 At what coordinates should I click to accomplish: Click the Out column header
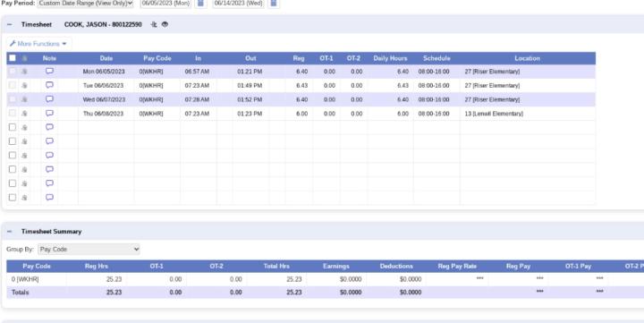pos(250,58)
